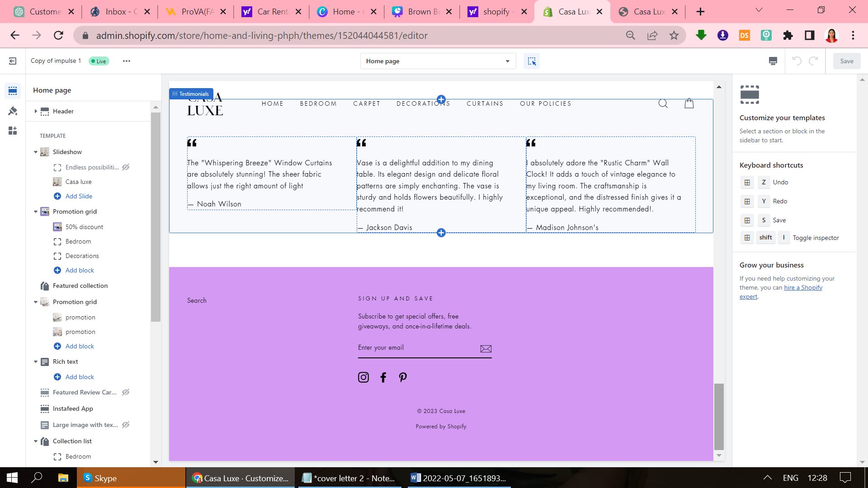
Task: Select the 50% discount block
Action: coord(84,227)
